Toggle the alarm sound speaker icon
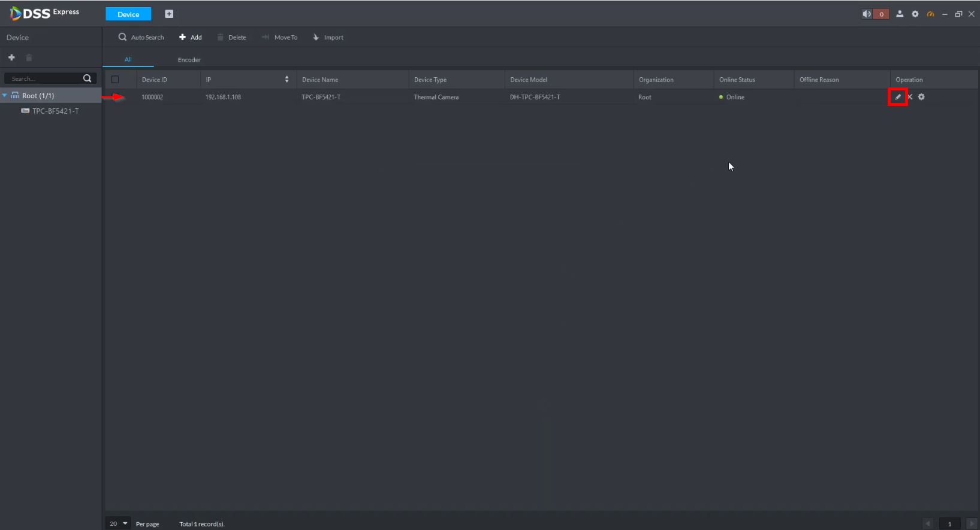Viewport: 980px width, 530px height. (x=867, y=14)
